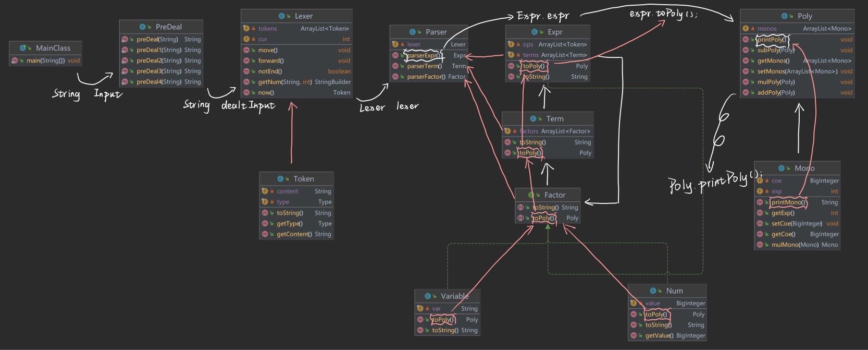Select the class icon beside Token
The width and height of the screenshot is (868, 350).
click(281, 179)
